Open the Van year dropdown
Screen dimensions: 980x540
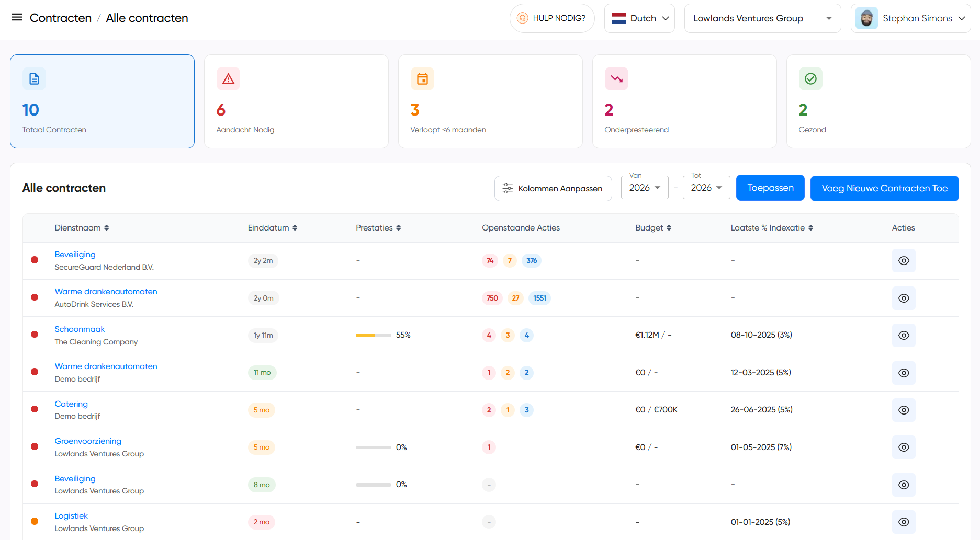click(x=645, y=188)
